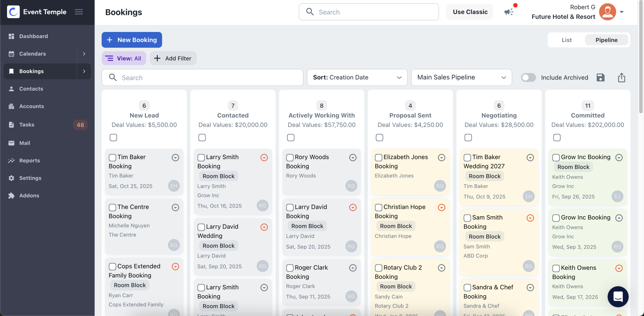This screenshot has width=644, height=316.
Task: Click the save view floppy disk icon
Action: (x=600, y=77)
